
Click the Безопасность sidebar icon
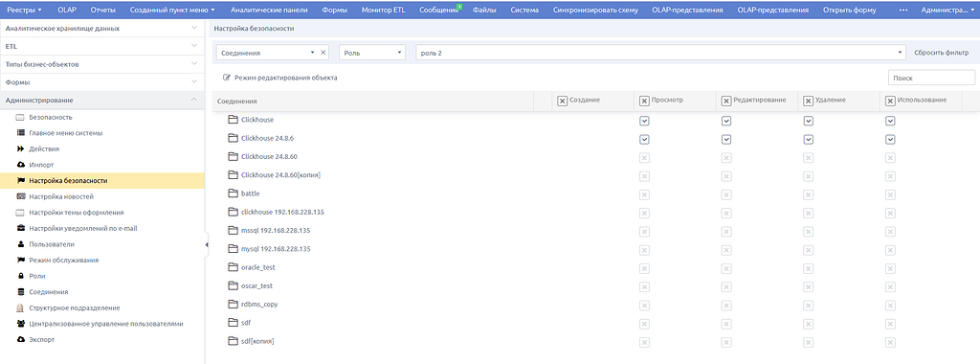click(x=21, y=118)
